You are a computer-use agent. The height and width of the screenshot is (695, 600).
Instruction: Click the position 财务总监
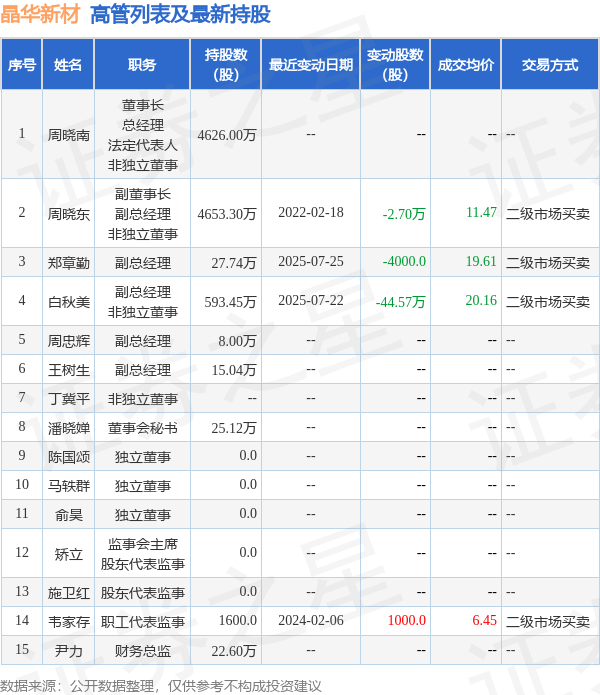142,651
